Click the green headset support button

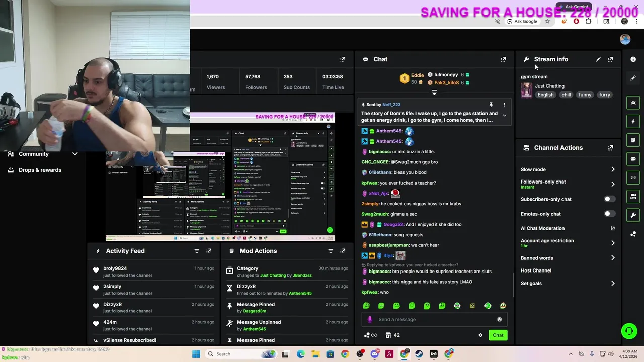tap(629, 331)
